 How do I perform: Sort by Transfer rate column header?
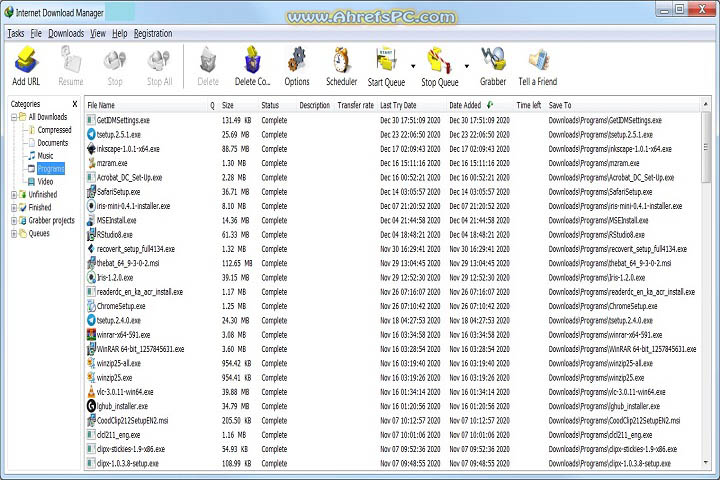point(355,105)
